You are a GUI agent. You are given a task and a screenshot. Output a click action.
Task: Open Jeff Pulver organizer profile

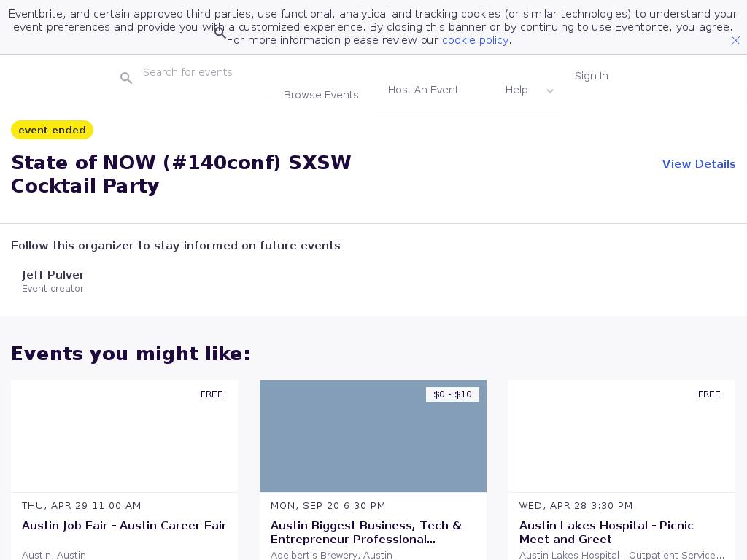(53, 275)
